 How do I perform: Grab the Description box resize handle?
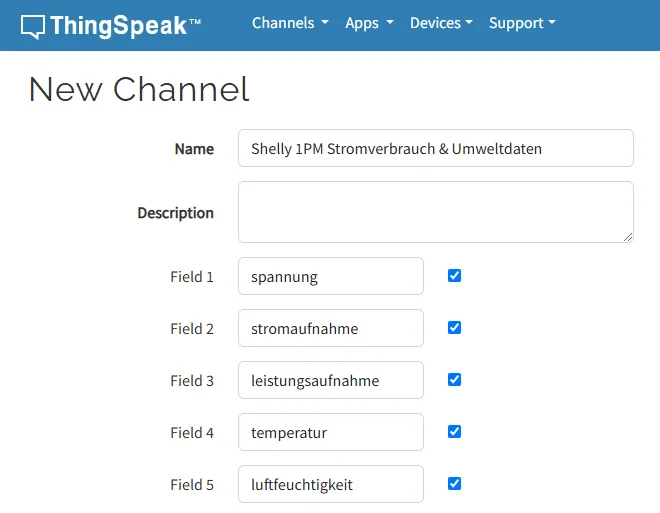coord(628,237)
